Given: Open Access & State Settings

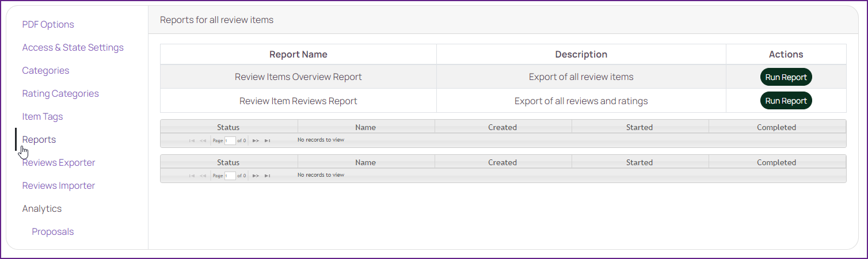Looking at the screenshot, I should (x=73, y=47).
